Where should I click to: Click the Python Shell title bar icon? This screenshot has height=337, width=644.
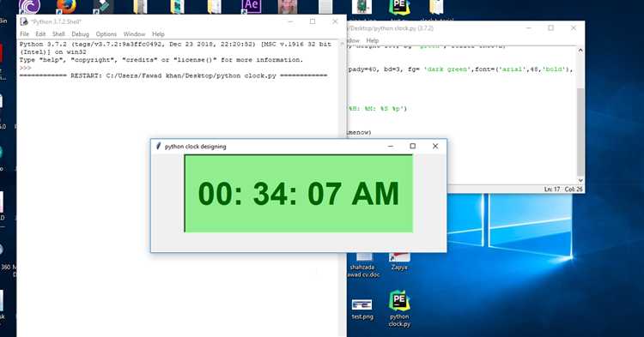tap(24, 21)
